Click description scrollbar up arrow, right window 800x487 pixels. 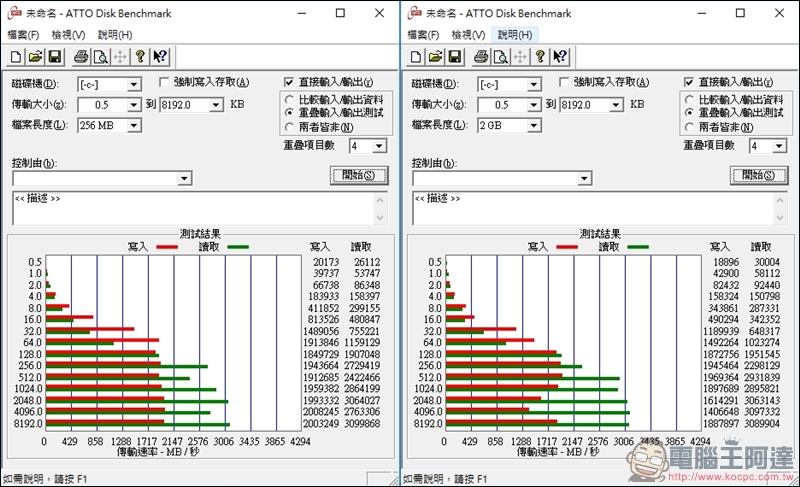780,200
